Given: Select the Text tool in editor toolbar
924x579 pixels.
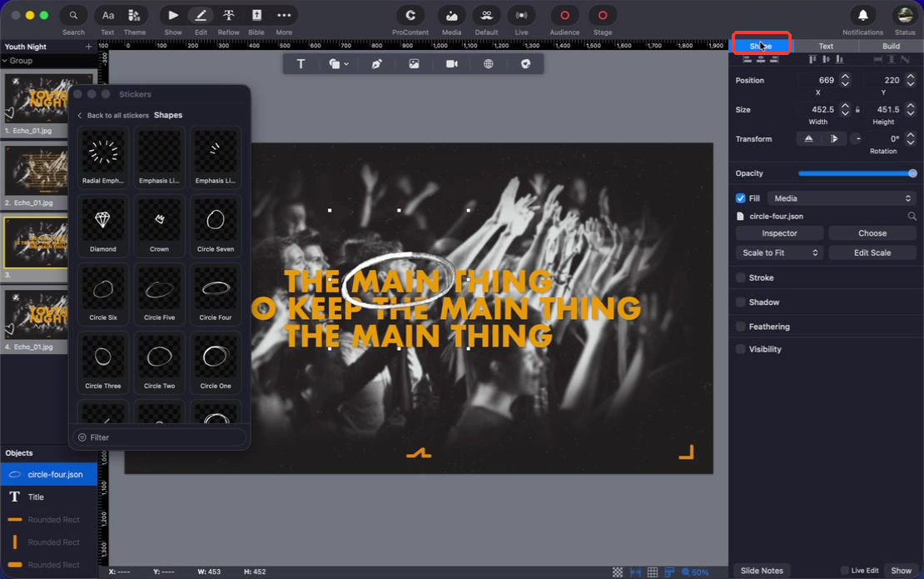Looking at the screenshot, I should pos(301,63).
